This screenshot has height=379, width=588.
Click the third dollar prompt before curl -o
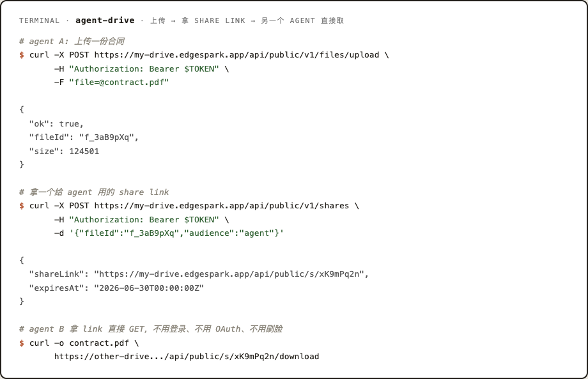[22, 343]
